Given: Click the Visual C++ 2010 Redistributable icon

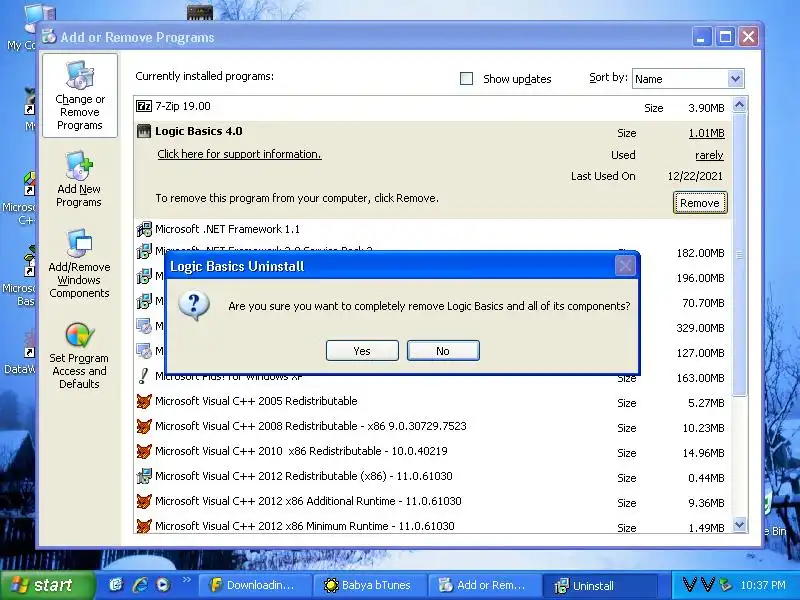Looking at the screenshot, I should click(x=144, y=451).
